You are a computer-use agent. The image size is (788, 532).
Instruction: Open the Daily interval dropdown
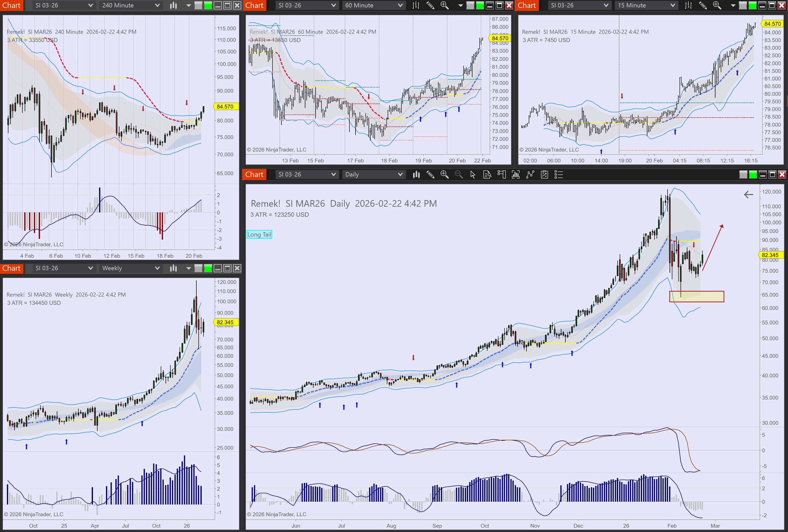[x=373, y=175]
